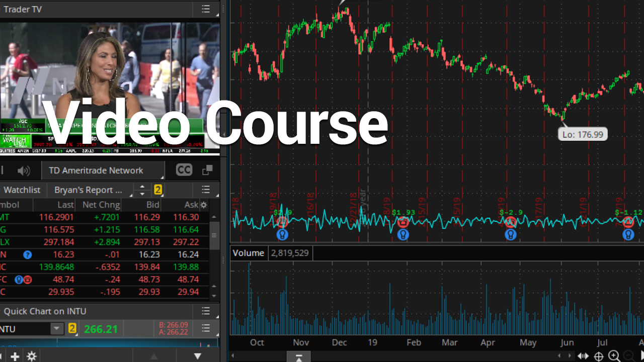Open the Watchlist panel menu icon
This screenshot has width=644, height=362.
pyautogui.click(x=206, y=190)
